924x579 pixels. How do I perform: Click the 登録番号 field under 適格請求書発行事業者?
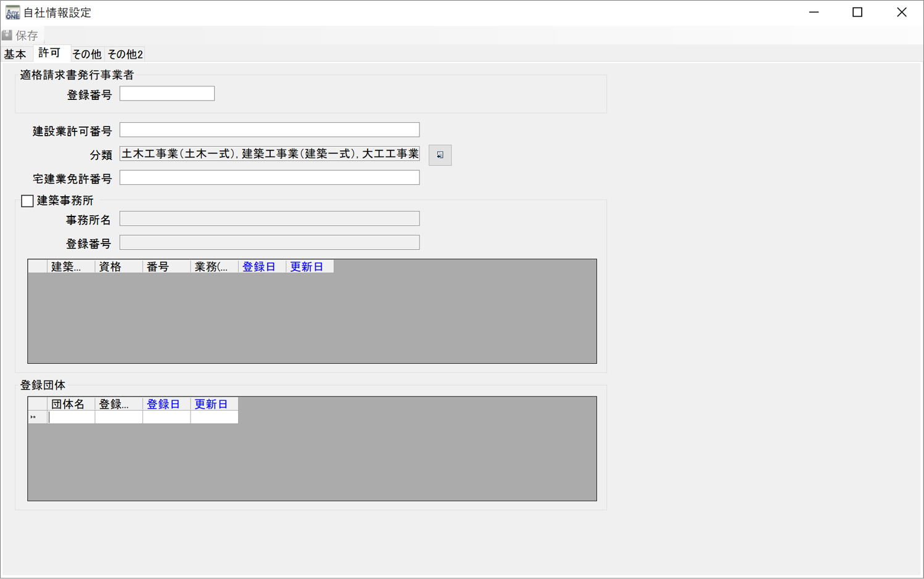click(x=167, y=94)
